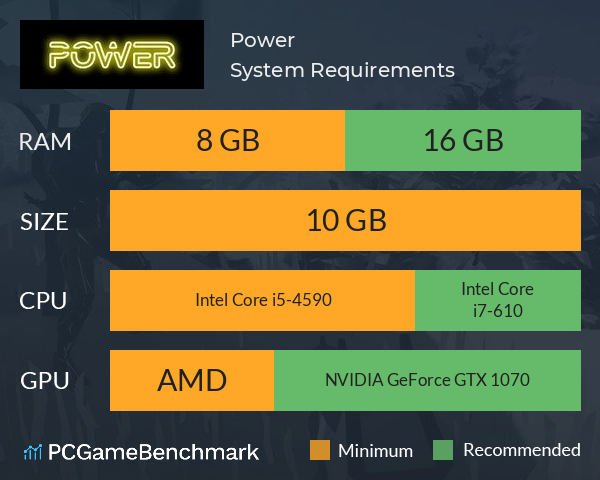The width and height of the screenshot is (600, 480).
Task: Click the POWER neon logo thumbnail
Action: coord(112,54)
